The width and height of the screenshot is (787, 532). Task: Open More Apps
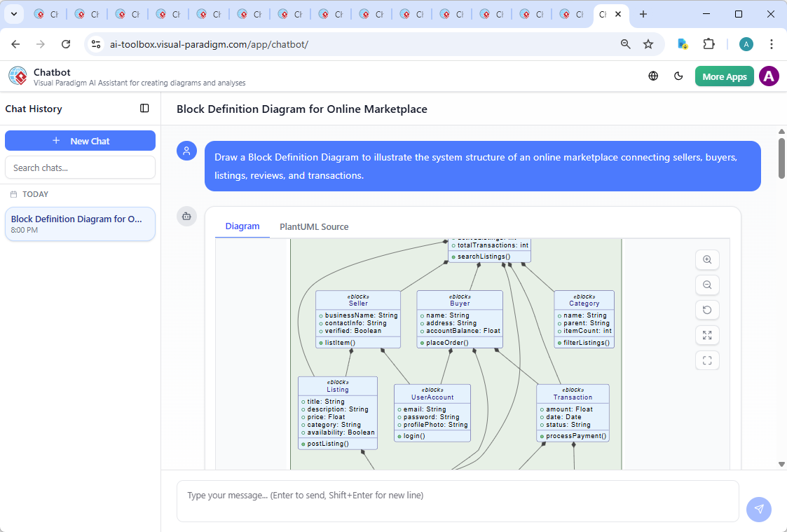coord(724,76)
